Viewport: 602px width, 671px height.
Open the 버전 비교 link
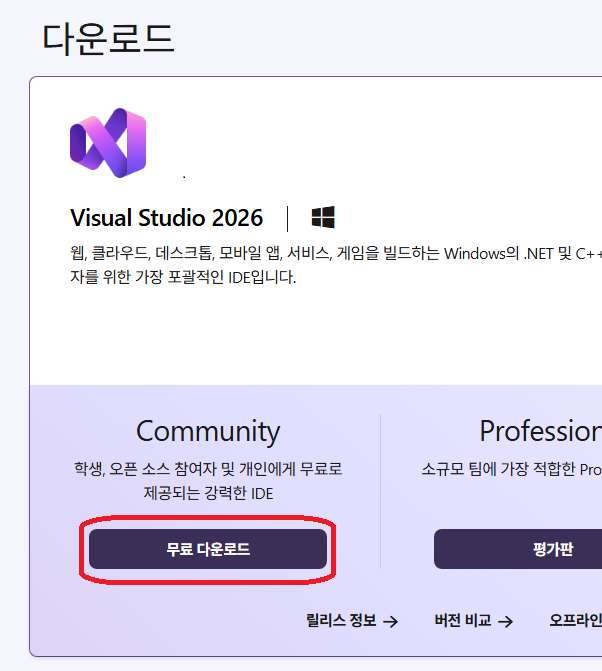click(474, 621)
